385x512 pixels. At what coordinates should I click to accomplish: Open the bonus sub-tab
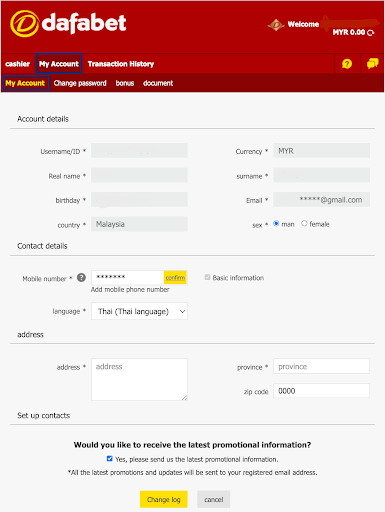click(125, 83)
